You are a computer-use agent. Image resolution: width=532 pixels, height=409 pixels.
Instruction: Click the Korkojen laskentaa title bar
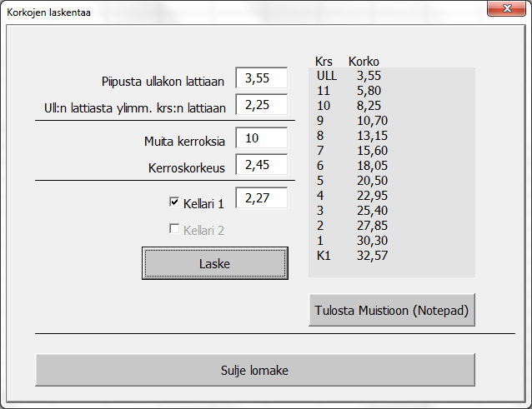(x=208, y=12)
